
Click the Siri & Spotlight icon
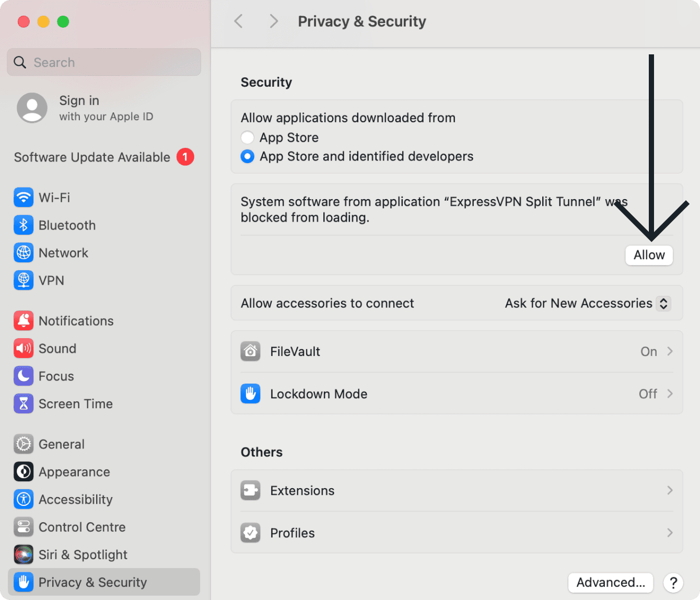[x=24, y=555]
